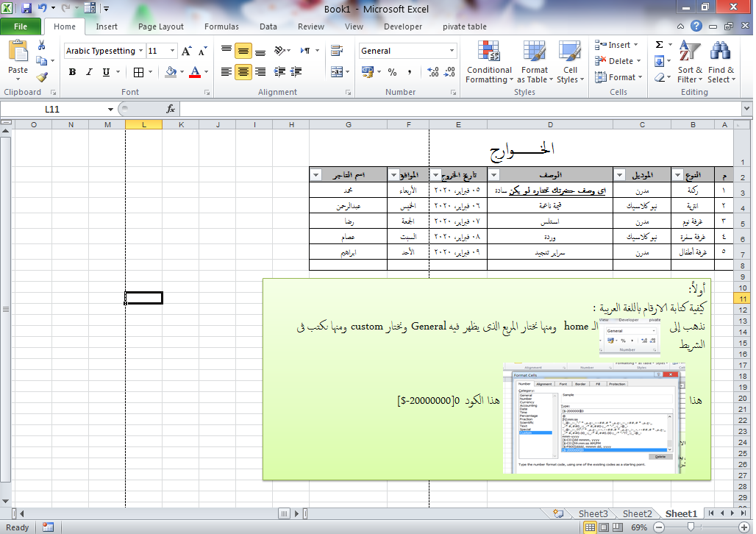The width and height of the screenshot is (756, 534).
Task: Open filter dropdown for الموديل column
Action: [620, 174]
